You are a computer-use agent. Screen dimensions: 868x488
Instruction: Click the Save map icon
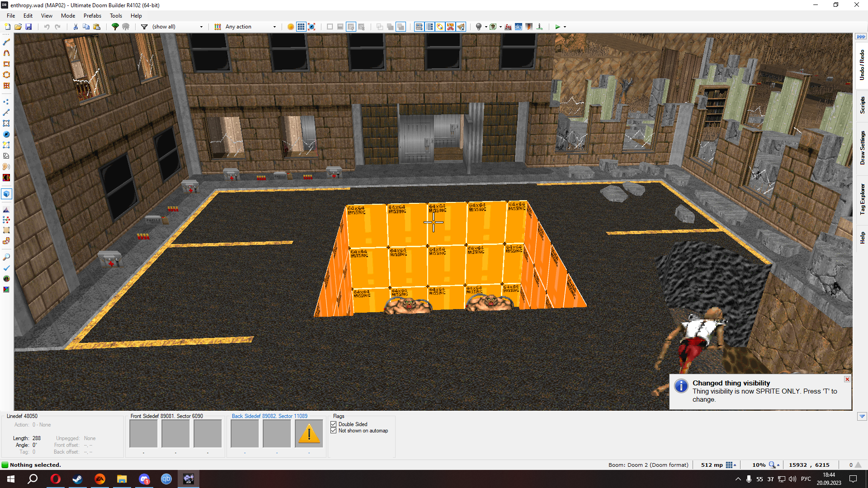click(x=28, y=27)
